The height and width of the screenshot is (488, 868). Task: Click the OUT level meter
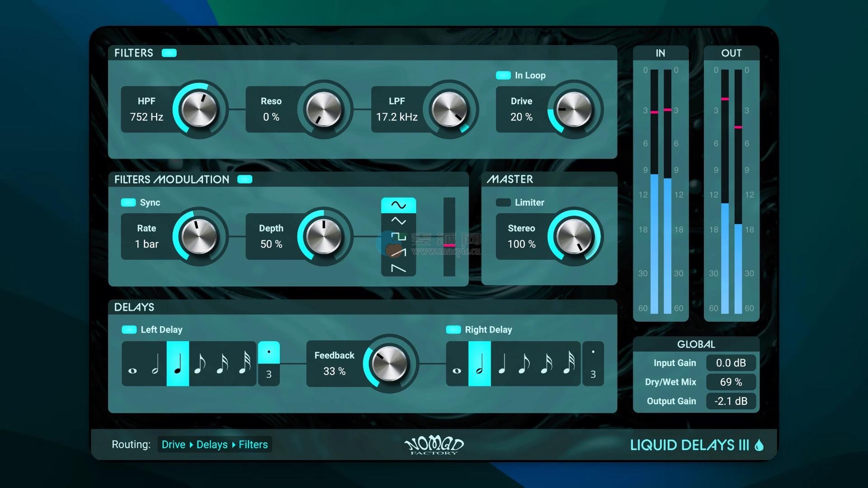pos(731,191)
